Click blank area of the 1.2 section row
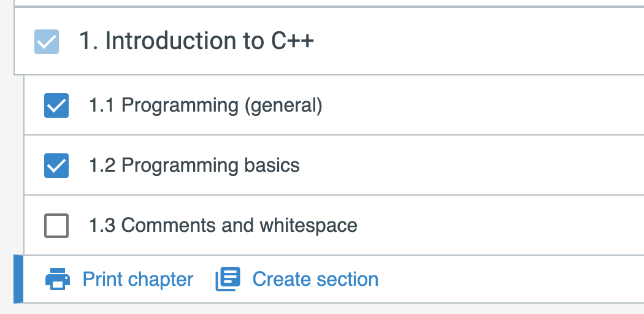Image resolution: width=644 pixels, height=314 pixels. 472,166
